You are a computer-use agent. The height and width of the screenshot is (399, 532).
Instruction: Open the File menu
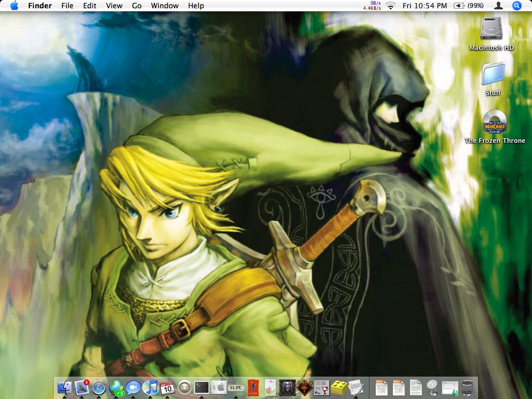pos(67,5)
